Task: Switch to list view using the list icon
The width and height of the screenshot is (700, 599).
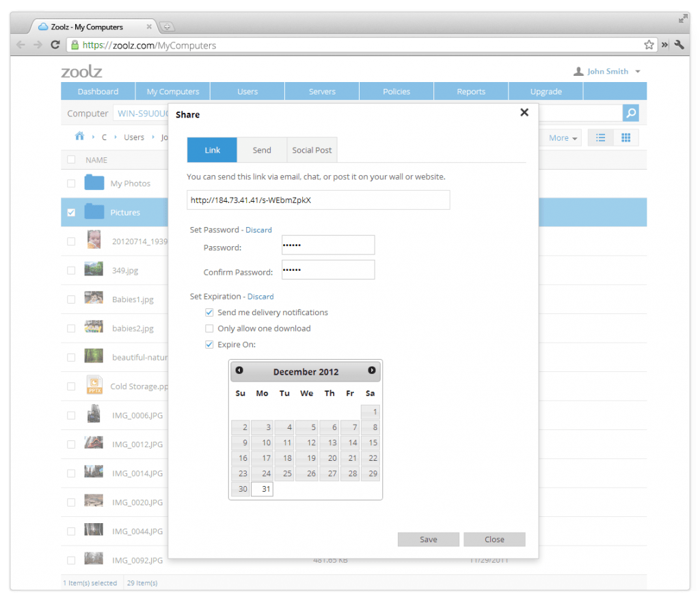Action: [600, 137]
